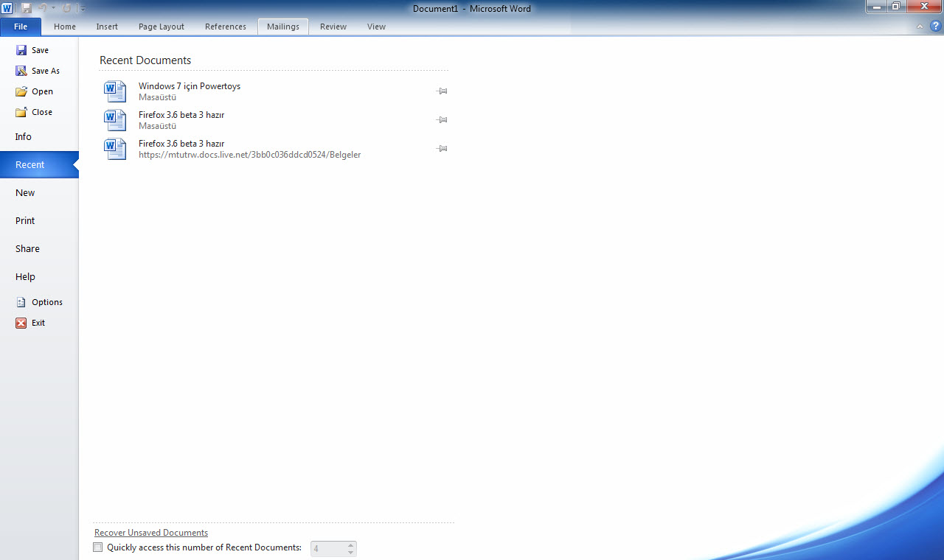This screenshot has height=560, width=944.
Task: Click the Quick Access Toolbar save icon
Action: 27,8
